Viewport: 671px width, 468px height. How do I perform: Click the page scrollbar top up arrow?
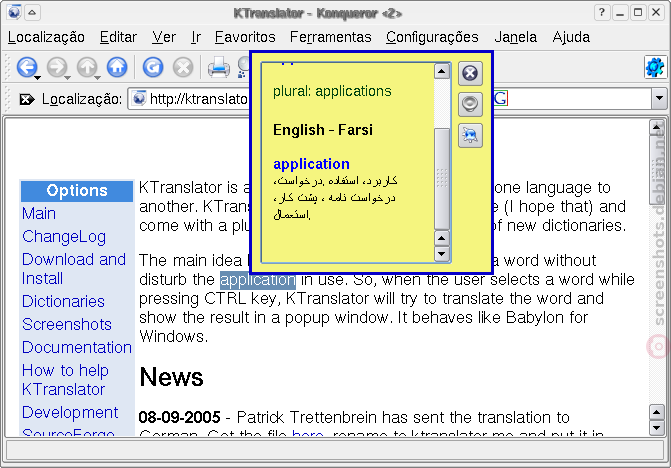(656, 127)
